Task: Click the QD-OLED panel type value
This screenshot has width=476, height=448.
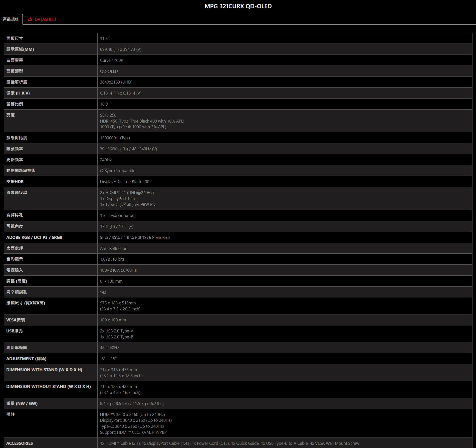Action: (x=109, y=71)
